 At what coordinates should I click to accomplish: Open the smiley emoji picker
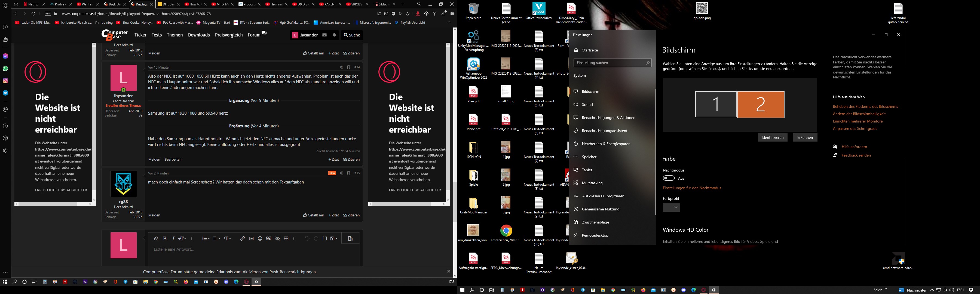pyautogui.click(x=260, y=238)
